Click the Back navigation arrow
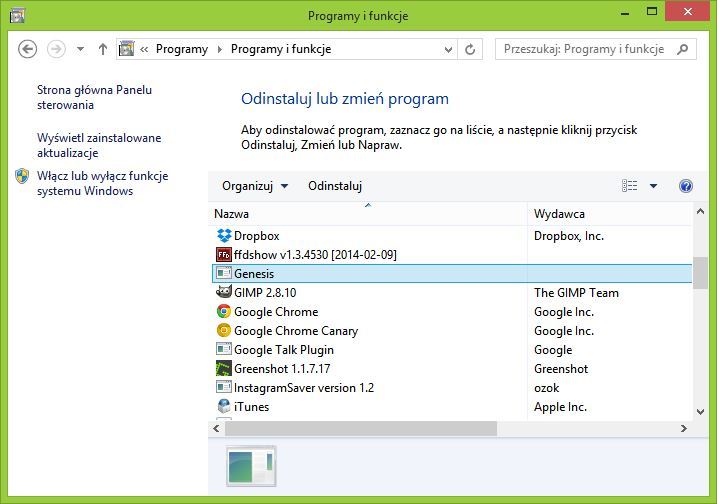The image size is (717, 504). (x=27, y=49)
